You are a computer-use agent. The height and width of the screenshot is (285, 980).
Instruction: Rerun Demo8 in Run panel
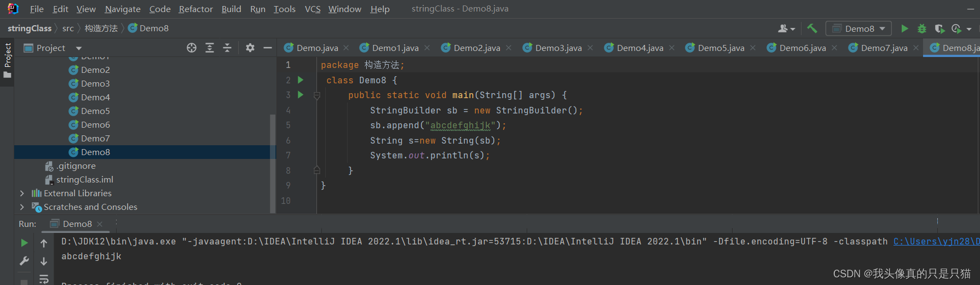(24, 243)
